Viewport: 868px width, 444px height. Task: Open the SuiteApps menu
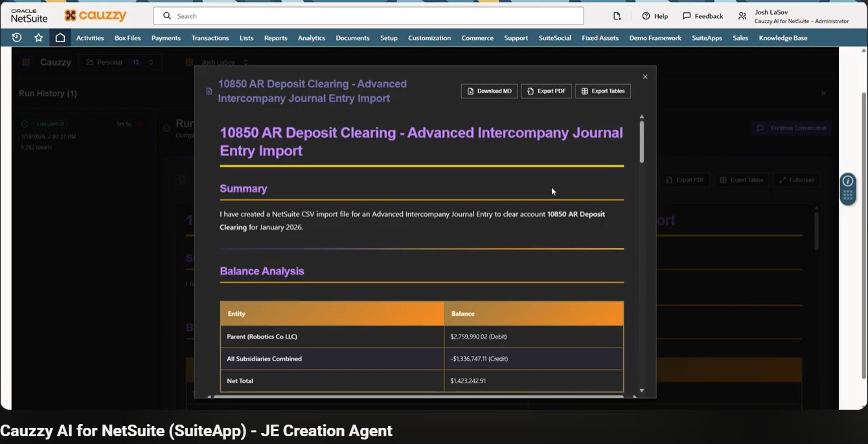(x=707, y=38)
